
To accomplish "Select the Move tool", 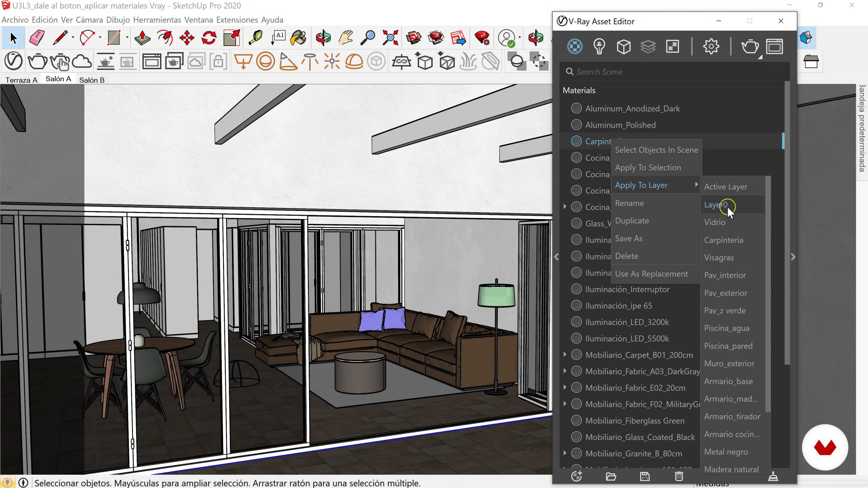I will [x=187, y=38].
